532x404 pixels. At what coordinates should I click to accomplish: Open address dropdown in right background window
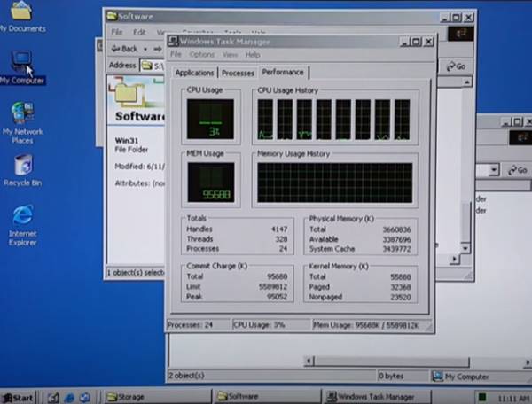[494, 170]
